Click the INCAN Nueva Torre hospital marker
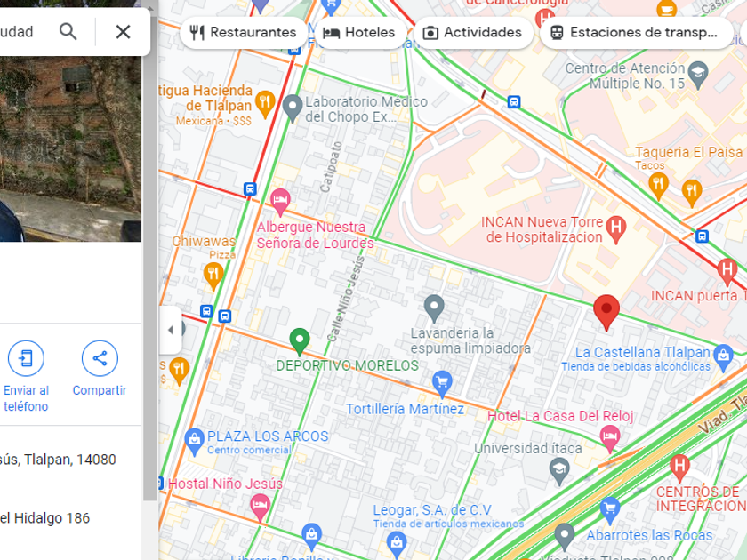This screenshot has height=560, width=747. tap(615, 229)
